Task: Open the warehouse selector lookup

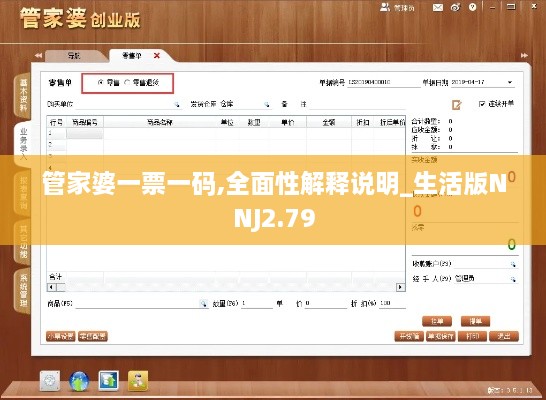Action: [266, 104]
